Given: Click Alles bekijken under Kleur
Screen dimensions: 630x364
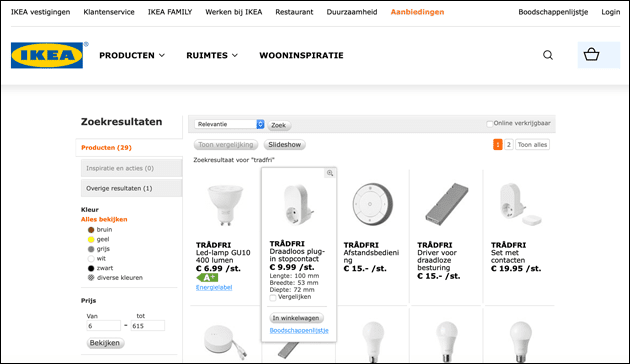Looking at the screenshot, I should point(104,219).
